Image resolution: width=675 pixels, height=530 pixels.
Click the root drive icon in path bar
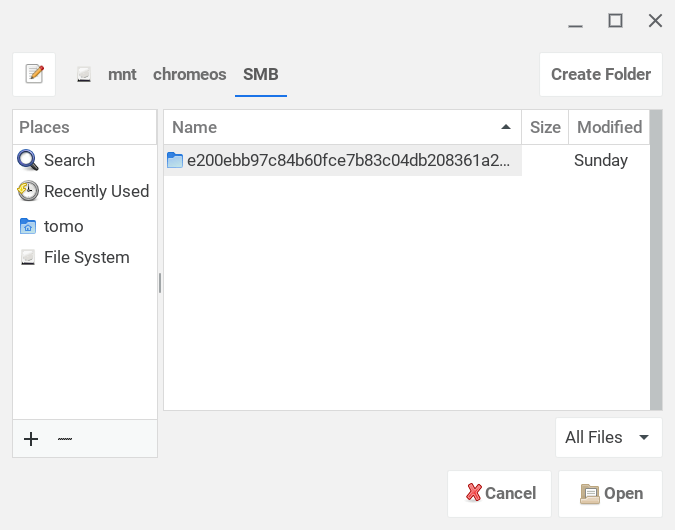coord(84,74)
